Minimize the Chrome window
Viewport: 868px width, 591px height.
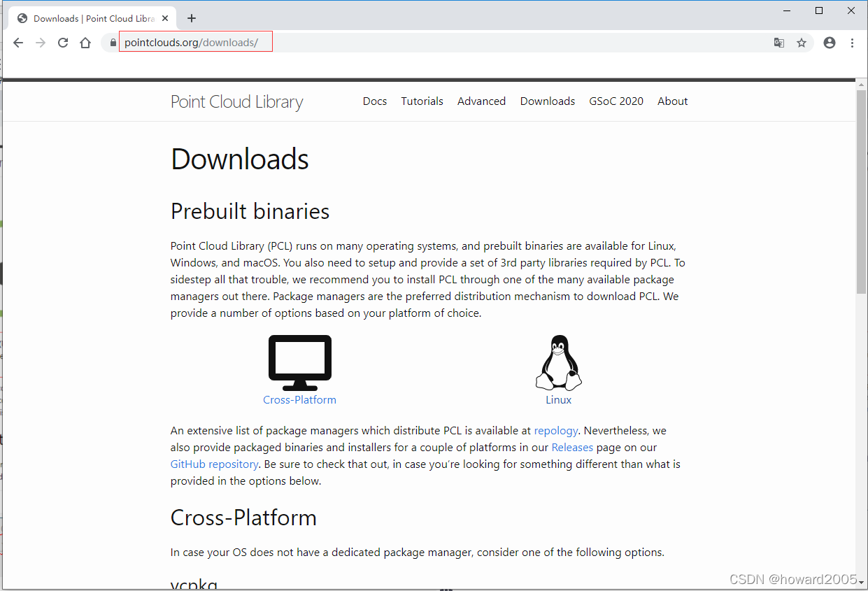coord(788,10)
